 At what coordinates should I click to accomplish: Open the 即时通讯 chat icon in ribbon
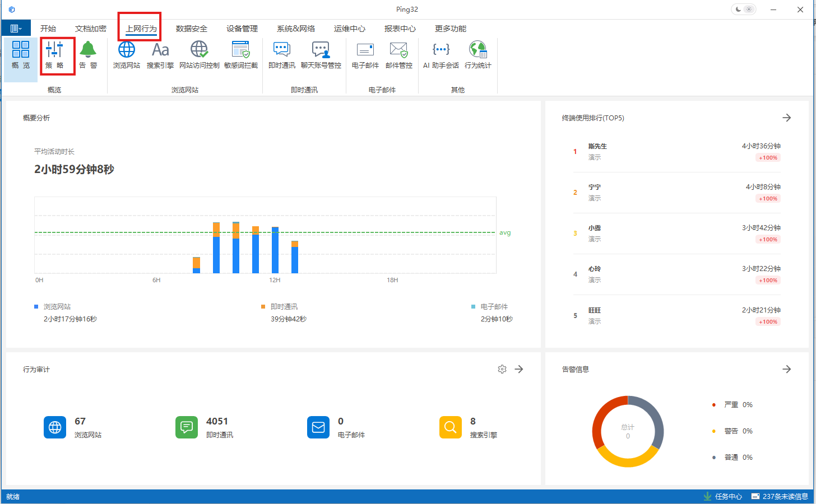click(x=281, y=55)
